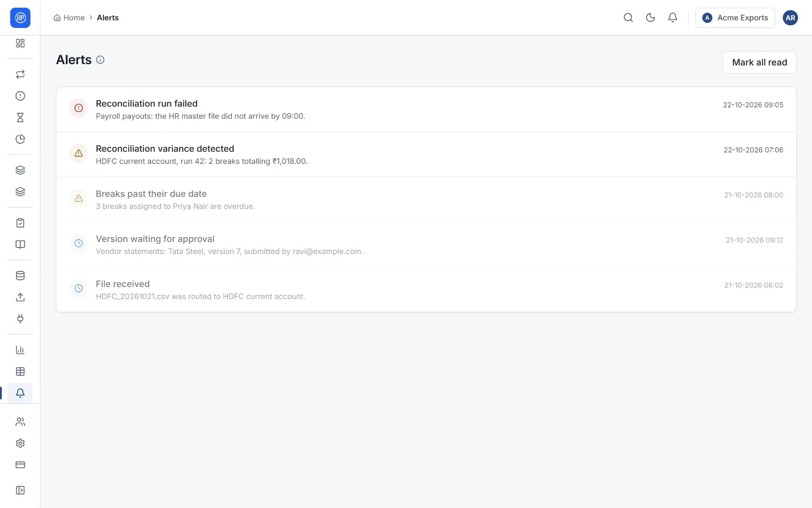812x508 pixels.
Task: Open the Version waiting for approval alert
Action: click(x=426, y=245)
